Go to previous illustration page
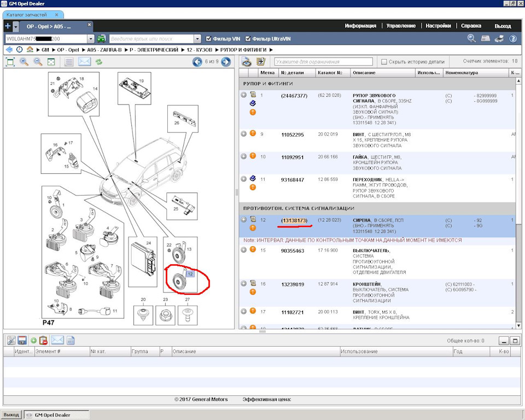Screen dimensions: 525x420 [x=197, y=62]
